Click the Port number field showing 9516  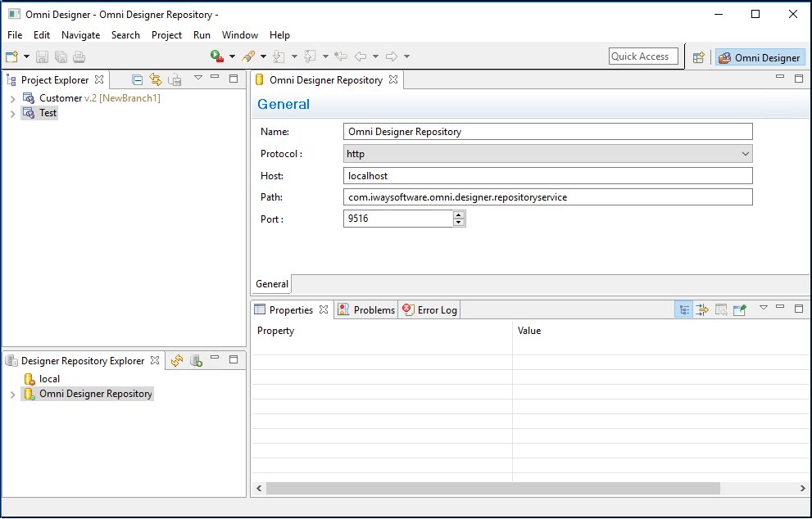click(x=397, y=219)
